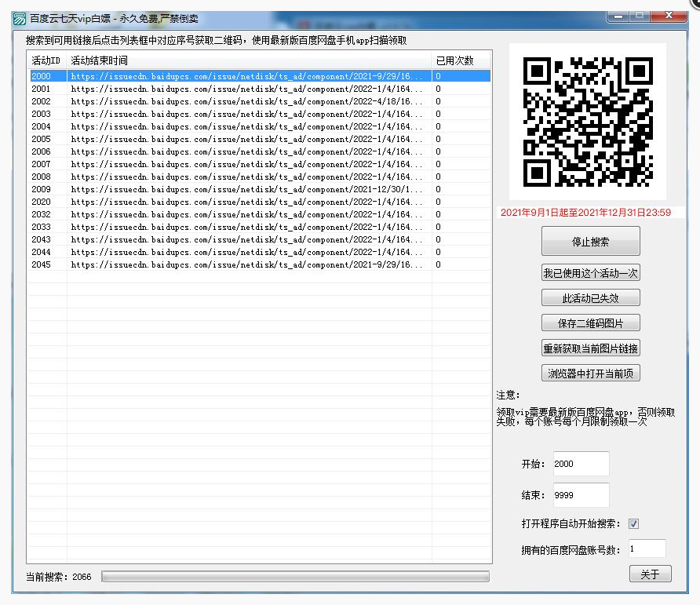Viewport: 700px width, 605px height.
Task: Click the 停止搜索 button to stop searching
Action: click(x=589, y=241)
